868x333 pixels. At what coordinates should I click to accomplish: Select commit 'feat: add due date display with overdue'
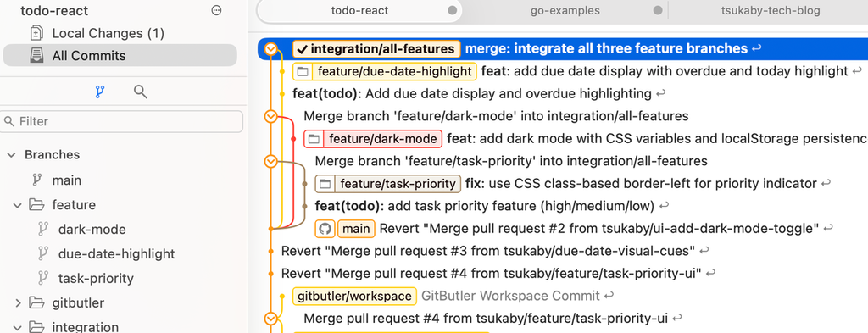pos(665,71)
